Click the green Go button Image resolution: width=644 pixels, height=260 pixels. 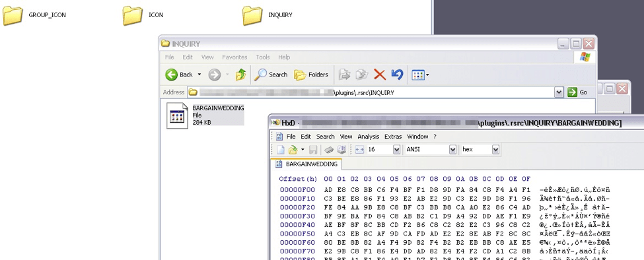578,92
